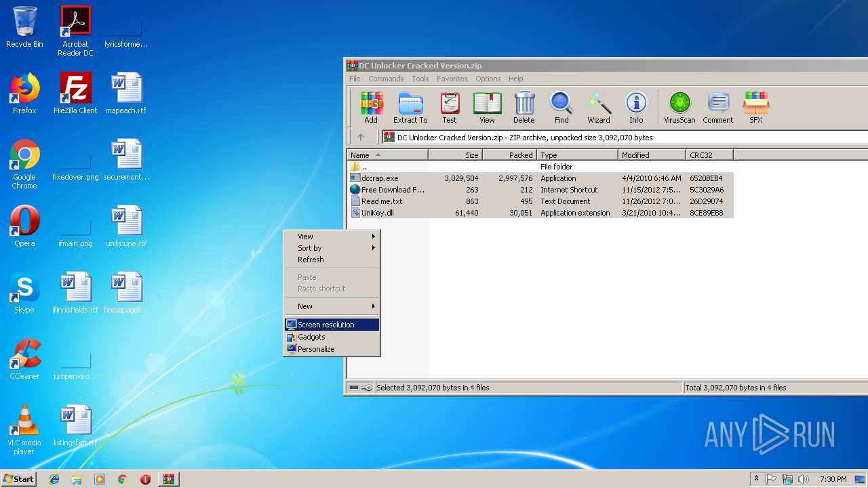The height and width of the screenshot is (488, 868).
Task: Sort files by Type column header
Action: click(x=577, y=155)
